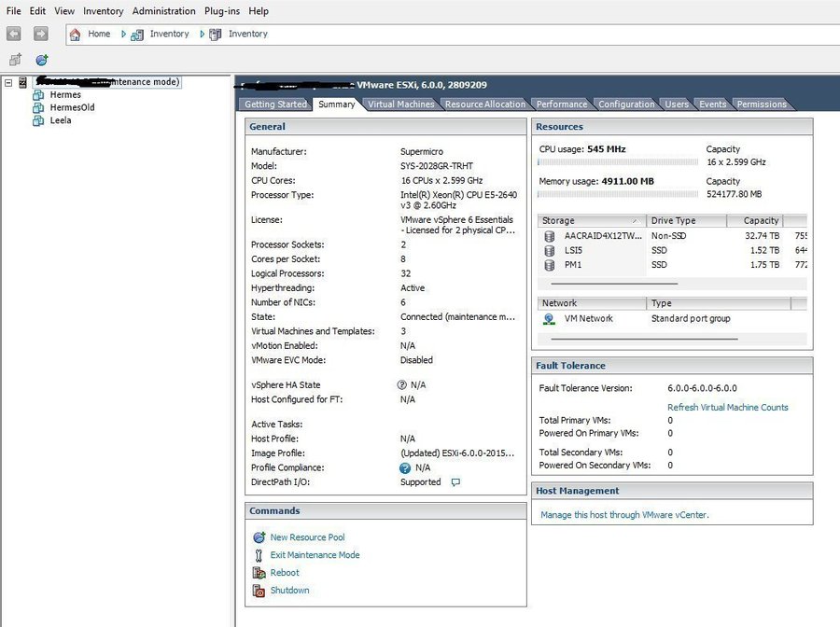
Task: Click Exit Maintenance Mode command
Action: tap(315, 555)
